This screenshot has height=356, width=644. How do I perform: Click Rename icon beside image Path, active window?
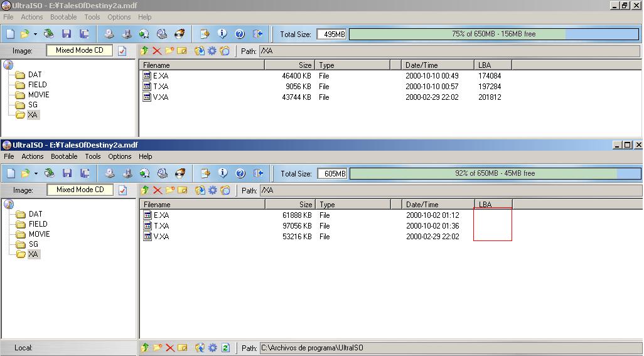[x=183, y=190]
